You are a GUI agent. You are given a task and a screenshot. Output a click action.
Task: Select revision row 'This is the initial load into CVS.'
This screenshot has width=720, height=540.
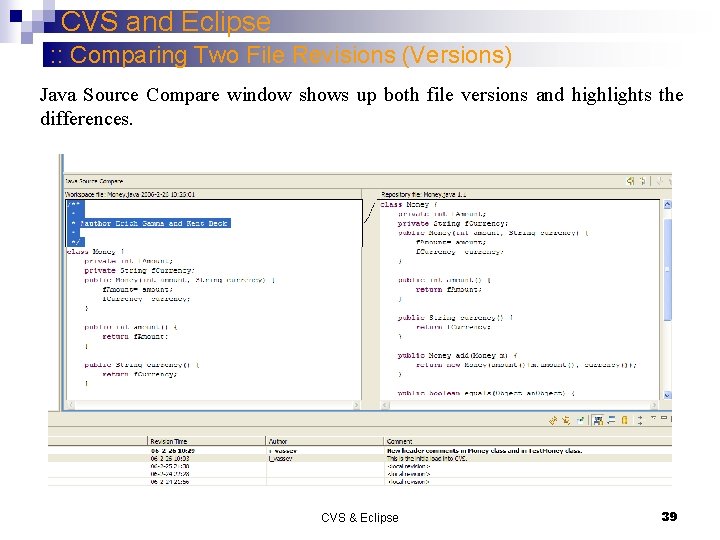(x=360, y=458)
